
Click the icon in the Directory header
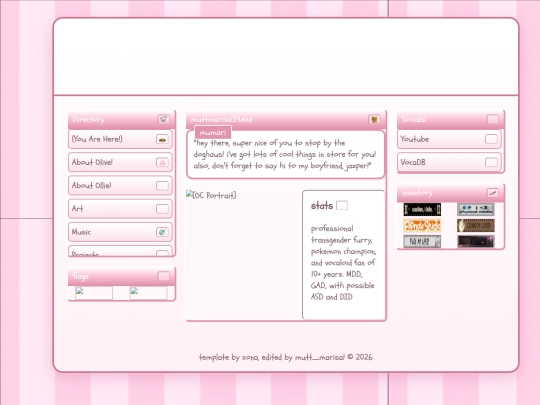tap(163, 119)
